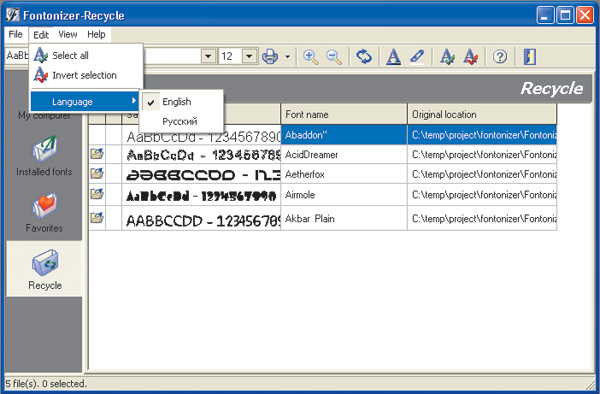600x394 pixels.
Task: Maximize the Fontonizer window
Action: [565, 16]
